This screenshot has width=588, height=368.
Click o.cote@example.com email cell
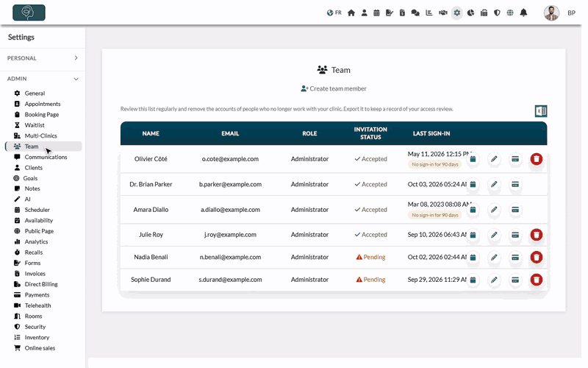230,159
